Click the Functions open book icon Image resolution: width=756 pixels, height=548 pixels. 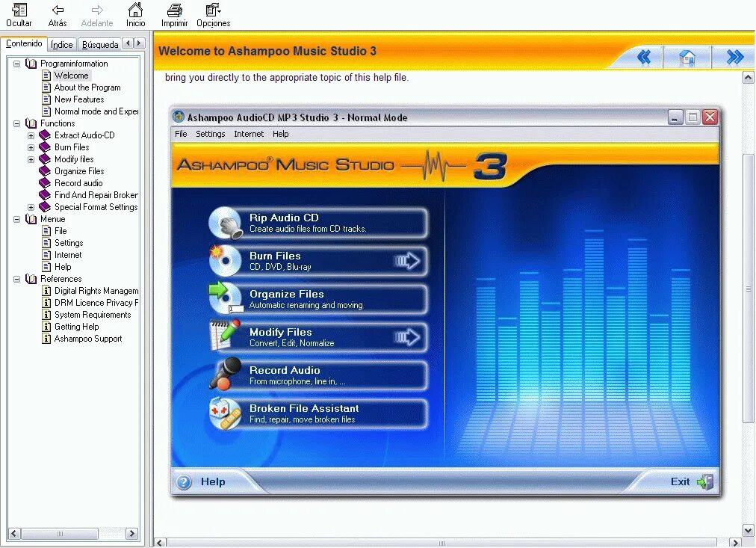point(31,123)
